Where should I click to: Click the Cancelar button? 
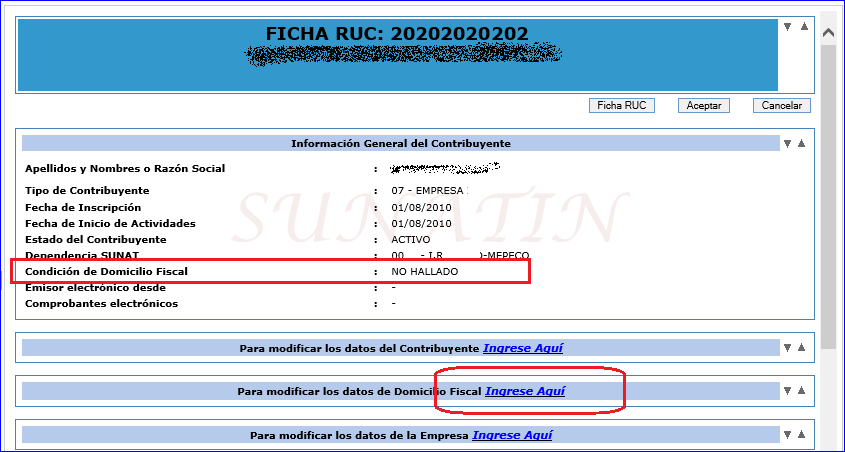781,105
